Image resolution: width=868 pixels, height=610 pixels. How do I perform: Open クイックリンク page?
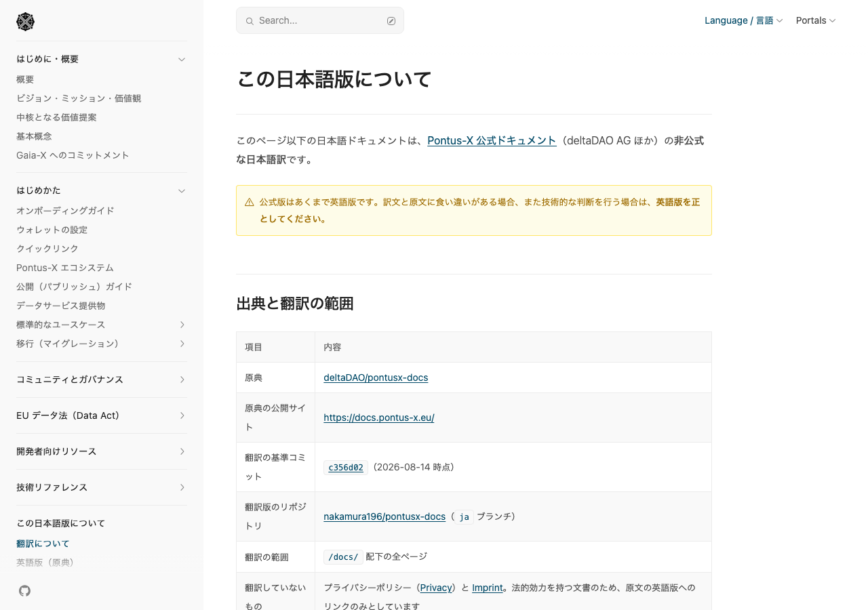click(x=47, y=249)
